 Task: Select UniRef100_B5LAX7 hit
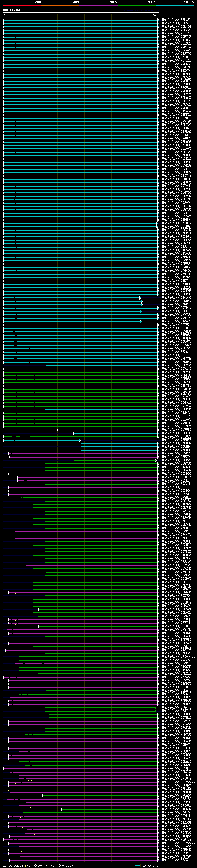click(x=176, y=98)
